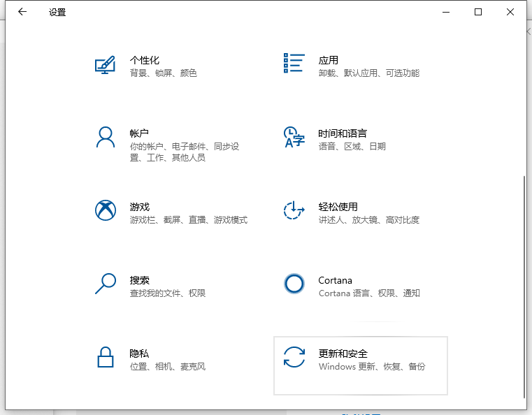532x415 pixels.
Task: Select the 轻松使用 category title
Action: [x=338, y=207]
